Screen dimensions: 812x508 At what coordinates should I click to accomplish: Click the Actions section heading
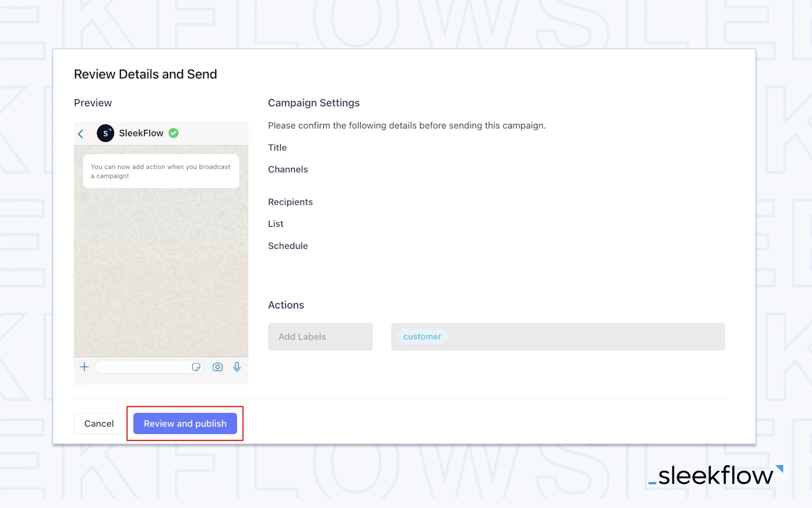pos(286,305)
